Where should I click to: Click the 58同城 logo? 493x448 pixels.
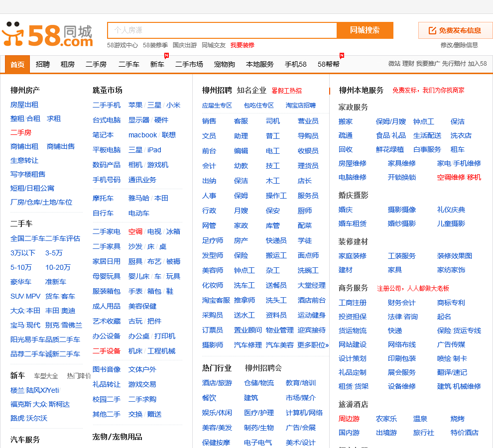pyautogui.click(x=48, y=34)
